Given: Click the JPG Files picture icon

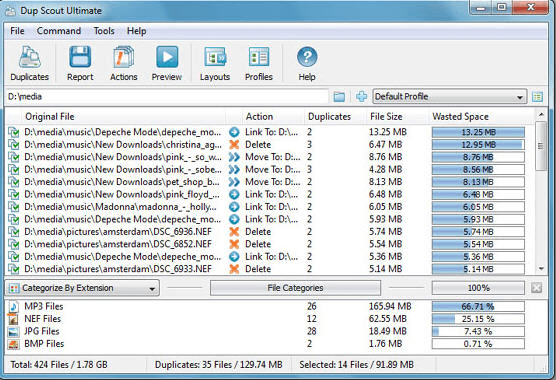Looking at the screenshot, I should click(13, 332).
